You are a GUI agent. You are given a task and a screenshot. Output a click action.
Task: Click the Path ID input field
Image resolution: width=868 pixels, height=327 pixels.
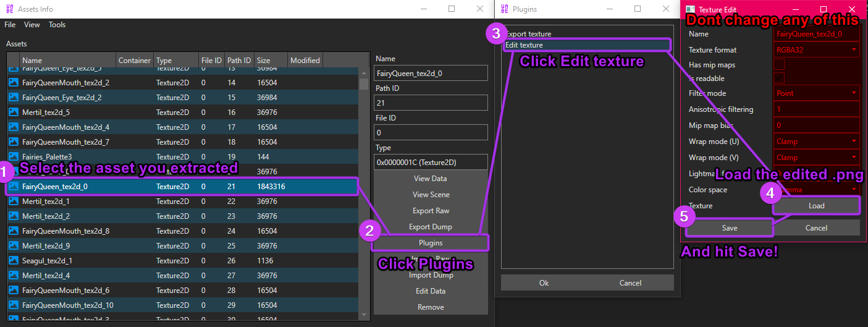(431, 103)
